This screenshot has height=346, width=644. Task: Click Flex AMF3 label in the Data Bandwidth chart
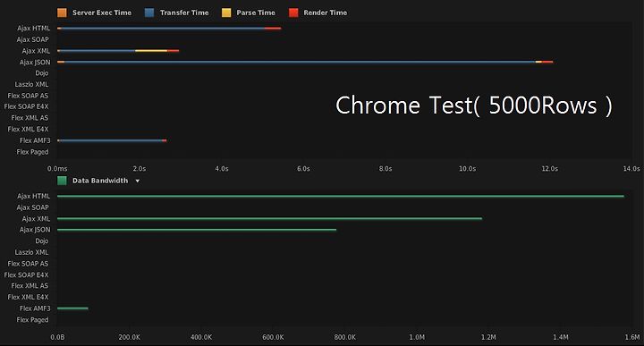click(35, 308)
